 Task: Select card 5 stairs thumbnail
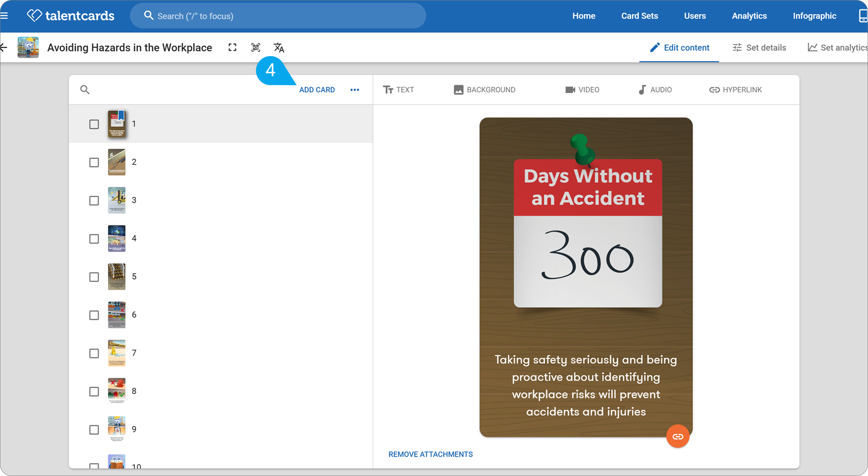117,276
